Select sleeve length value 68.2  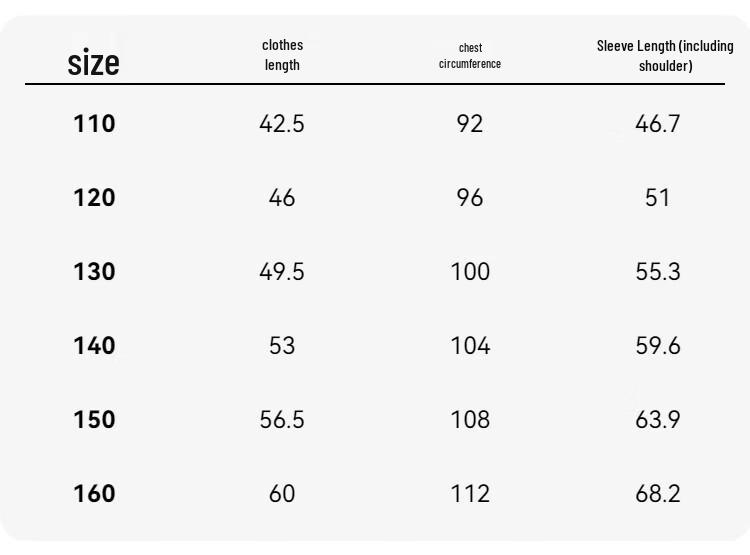pyautogui.click(x=658, y=493)
